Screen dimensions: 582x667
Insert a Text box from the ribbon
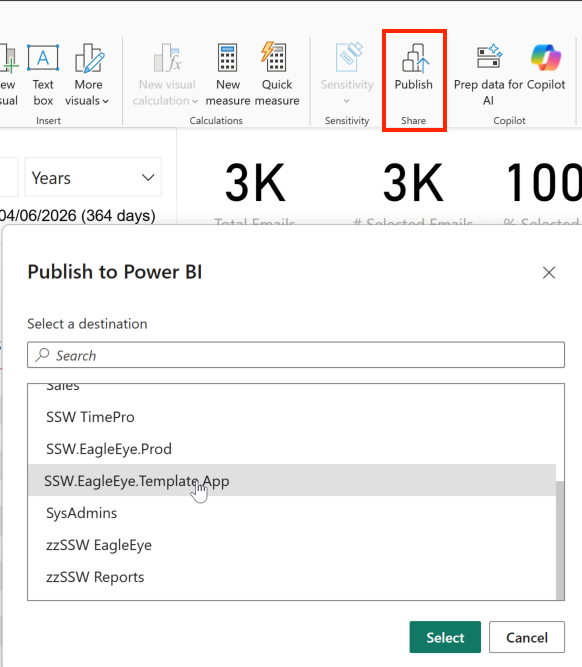tap(43, 75)
